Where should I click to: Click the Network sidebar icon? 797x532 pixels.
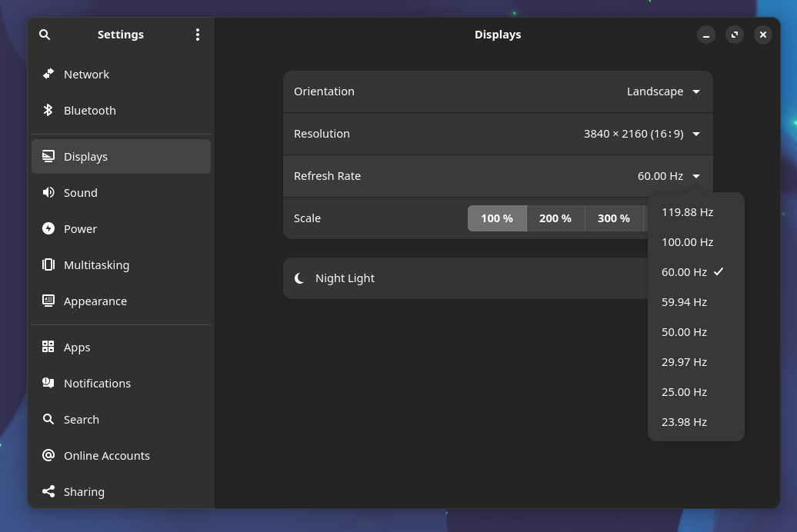[x=48, y=74]
